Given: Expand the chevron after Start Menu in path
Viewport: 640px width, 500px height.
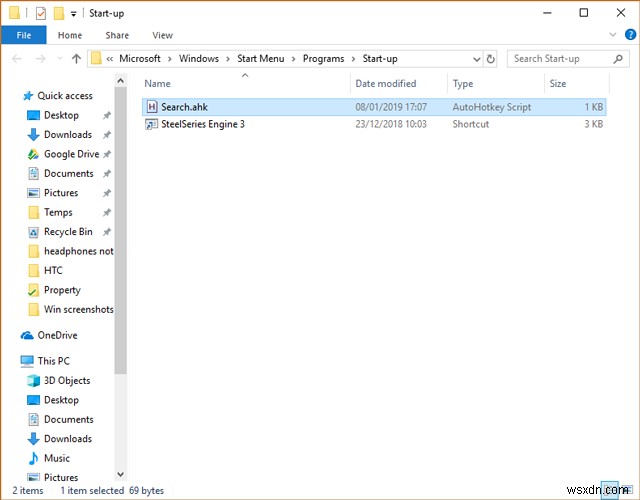Looking at the screenshot, I should (x=293, y=59).
